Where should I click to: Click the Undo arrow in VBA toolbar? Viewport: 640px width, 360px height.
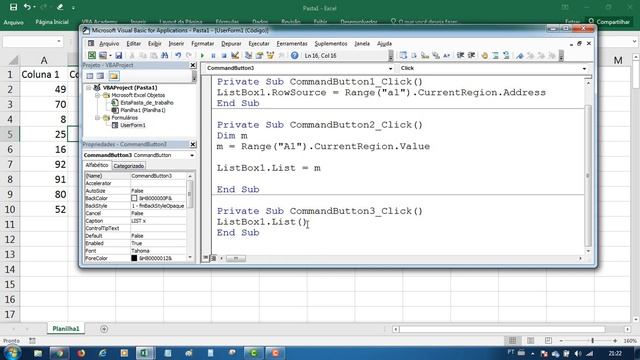(x=178, y=56)
